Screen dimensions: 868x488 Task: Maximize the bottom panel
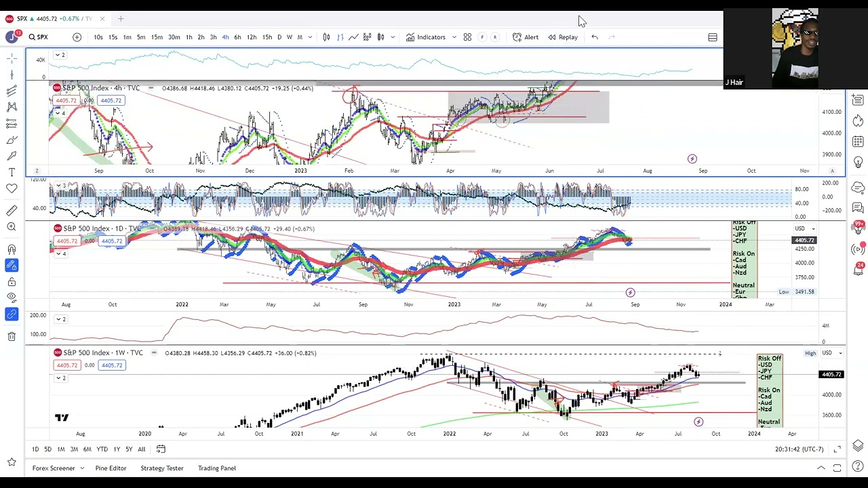(x=837, y=468)
